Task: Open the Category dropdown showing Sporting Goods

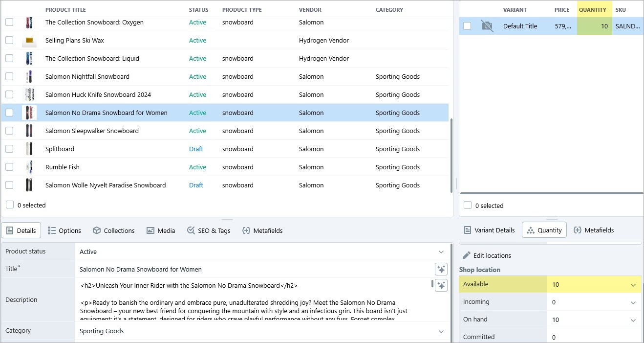Action: click(x=441, y=331)
